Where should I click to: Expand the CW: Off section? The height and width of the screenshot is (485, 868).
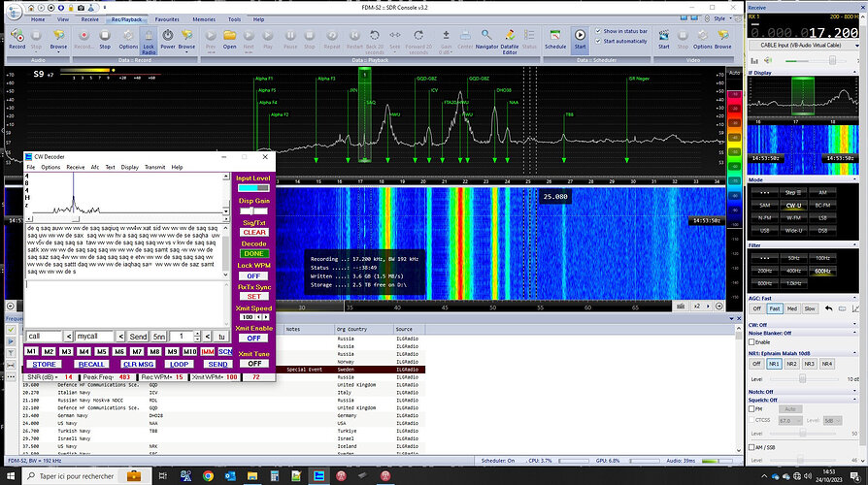point(854,325)
